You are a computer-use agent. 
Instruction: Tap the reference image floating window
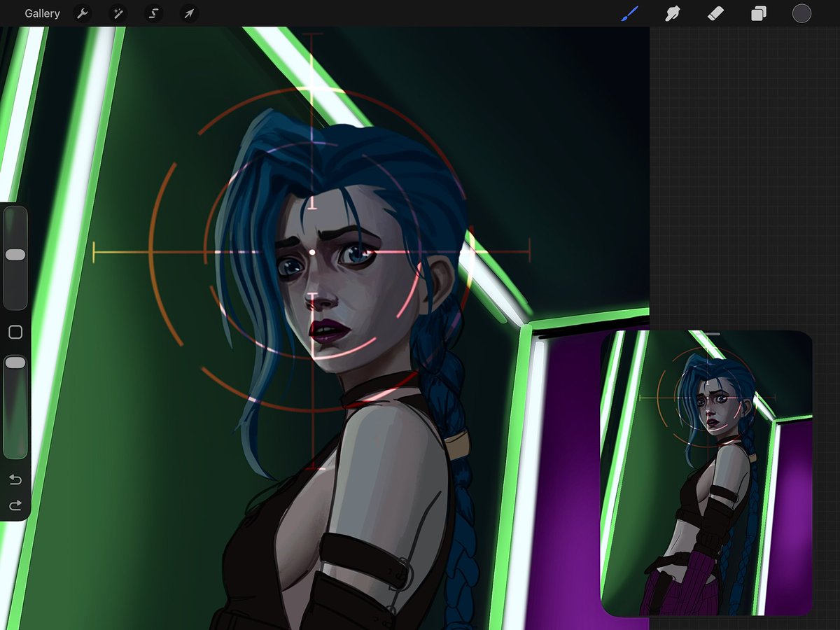(x=706, y=474)
